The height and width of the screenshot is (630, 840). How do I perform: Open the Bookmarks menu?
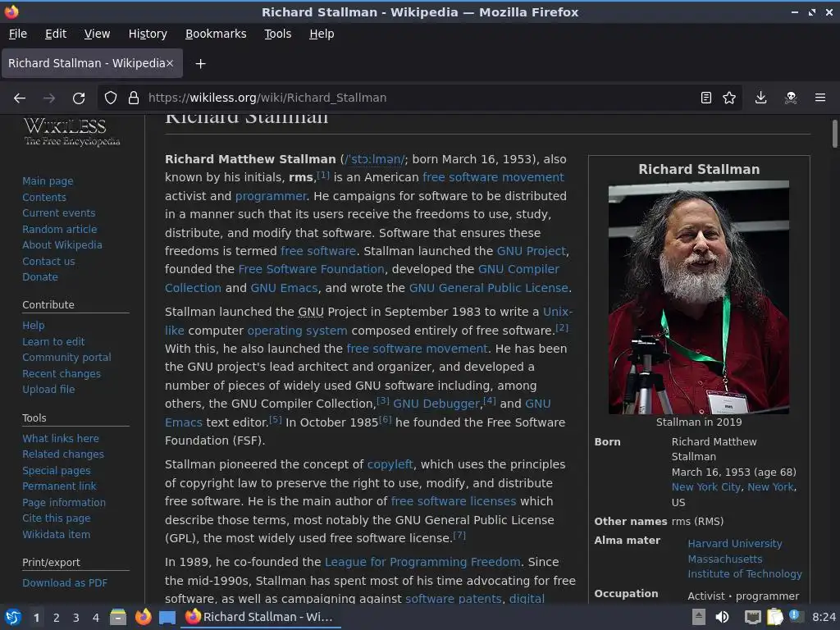point(216,34)
